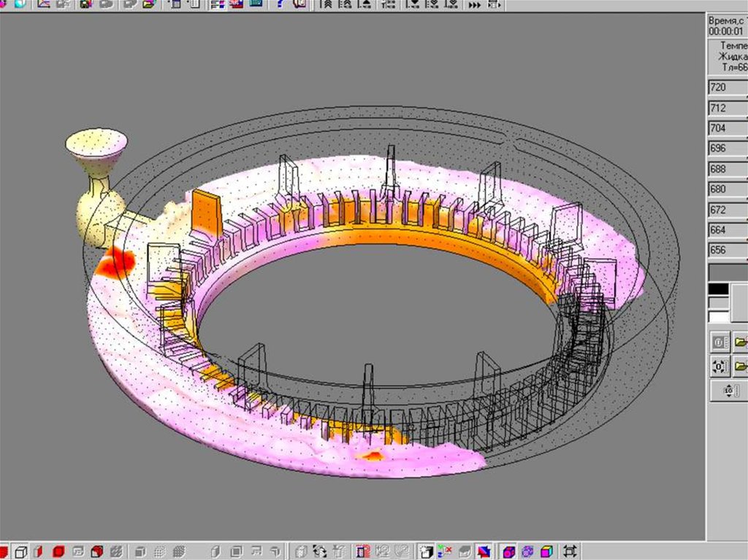
Task: Click the yellow cube icon in bottom toolbar
Action: 547,551
